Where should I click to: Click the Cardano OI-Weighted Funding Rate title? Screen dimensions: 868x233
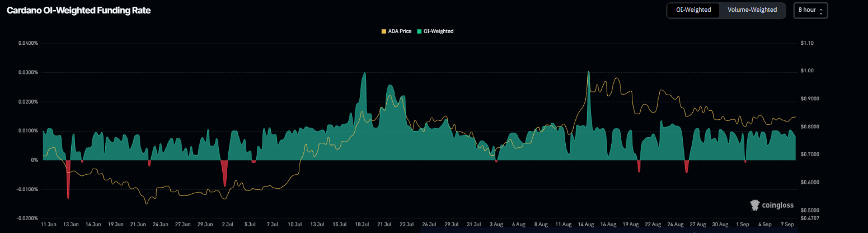coord(78,11)
